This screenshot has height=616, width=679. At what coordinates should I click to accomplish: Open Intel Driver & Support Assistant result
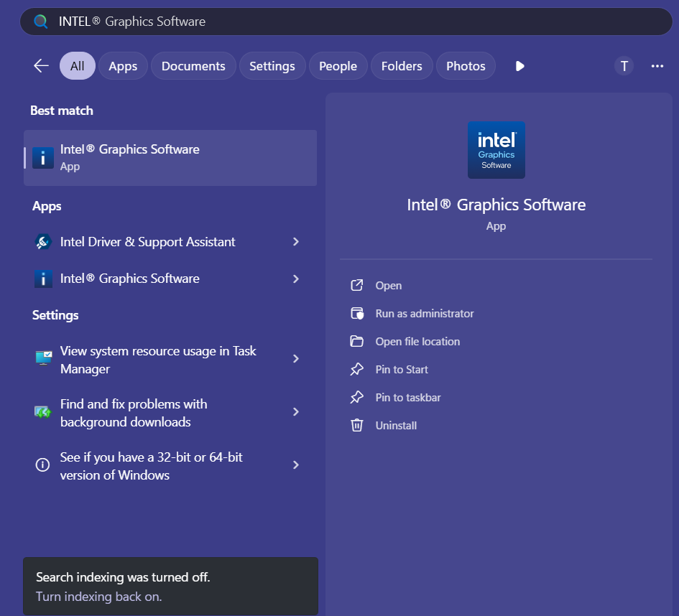click(x=148, y=242)
